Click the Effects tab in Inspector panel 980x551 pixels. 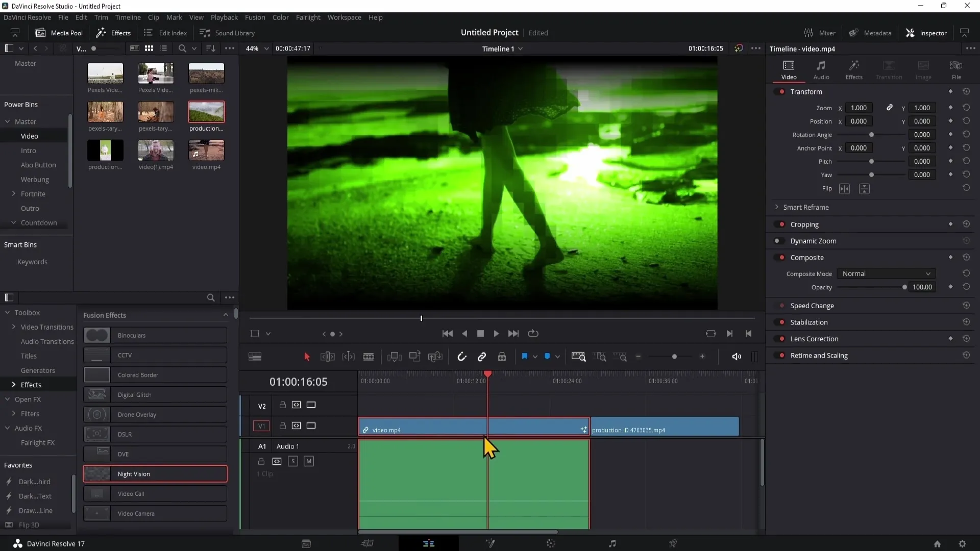pos(854,69)
